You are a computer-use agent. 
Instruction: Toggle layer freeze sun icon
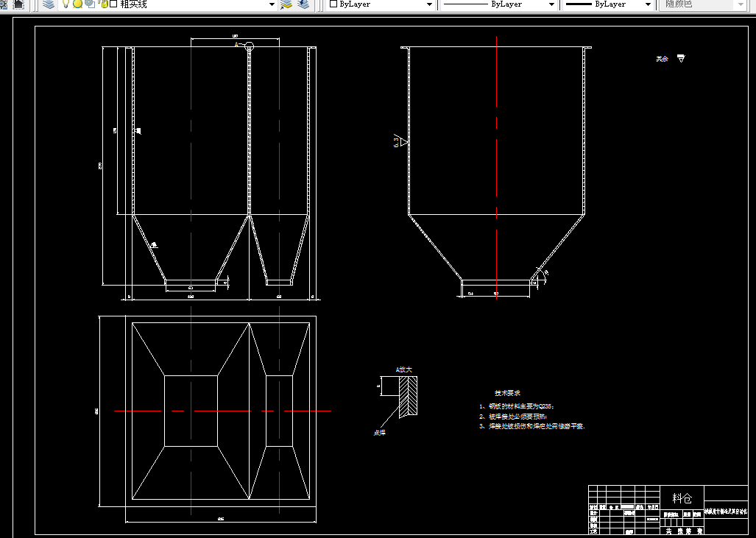pos(77,4)
